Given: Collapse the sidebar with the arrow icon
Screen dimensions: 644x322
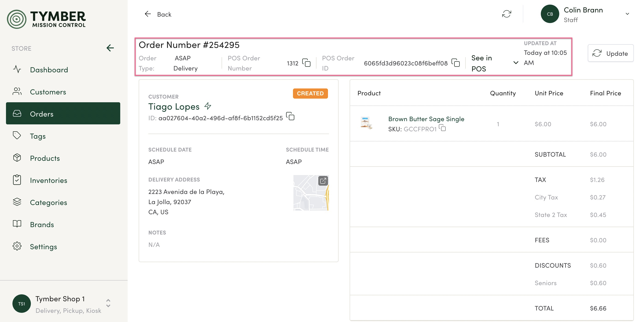Looking at the screenshot, I should (110, 48).
